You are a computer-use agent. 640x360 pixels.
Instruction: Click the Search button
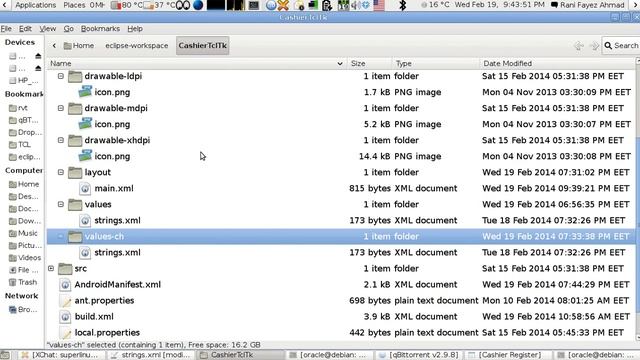[621, 46]
